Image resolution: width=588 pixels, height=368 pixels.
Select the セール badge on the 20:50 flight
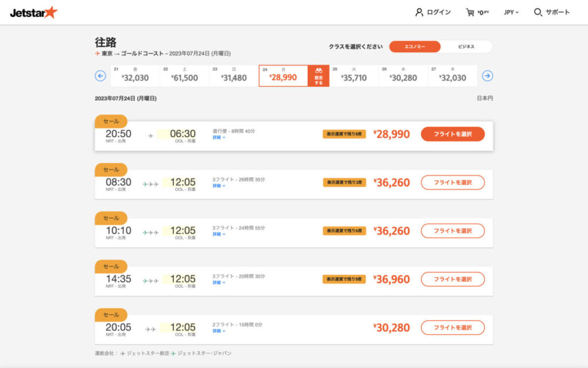pos(111,121)
